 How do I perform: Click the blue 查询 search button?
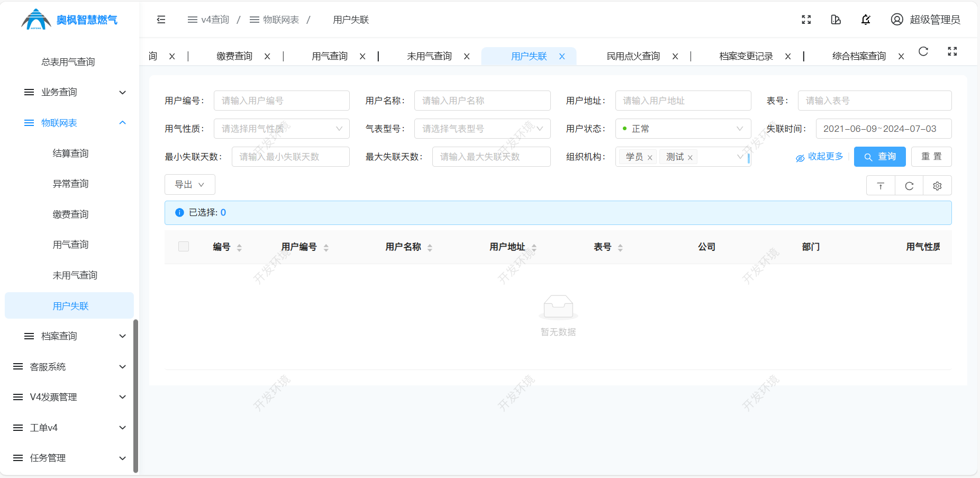879,157
